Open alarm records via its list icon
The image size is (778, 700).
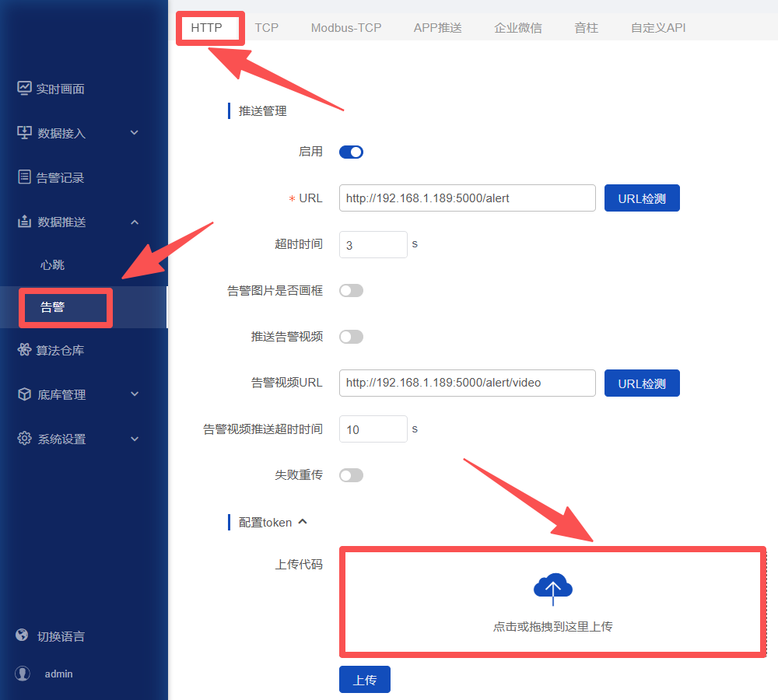pyautogui.click(x=25, y=177)
